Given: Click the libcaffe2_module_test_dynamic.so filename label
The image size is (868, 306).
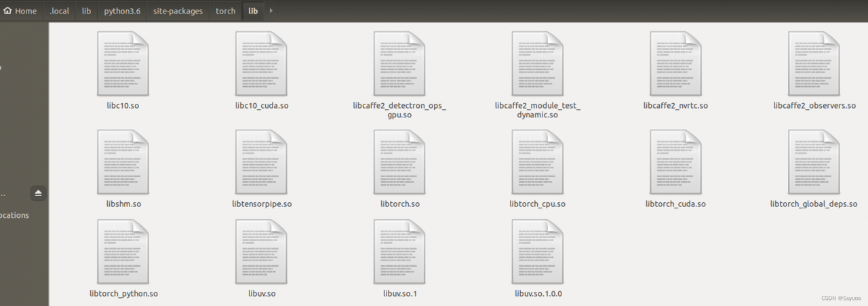Looking at the screenshot, I should coord(538,111).
